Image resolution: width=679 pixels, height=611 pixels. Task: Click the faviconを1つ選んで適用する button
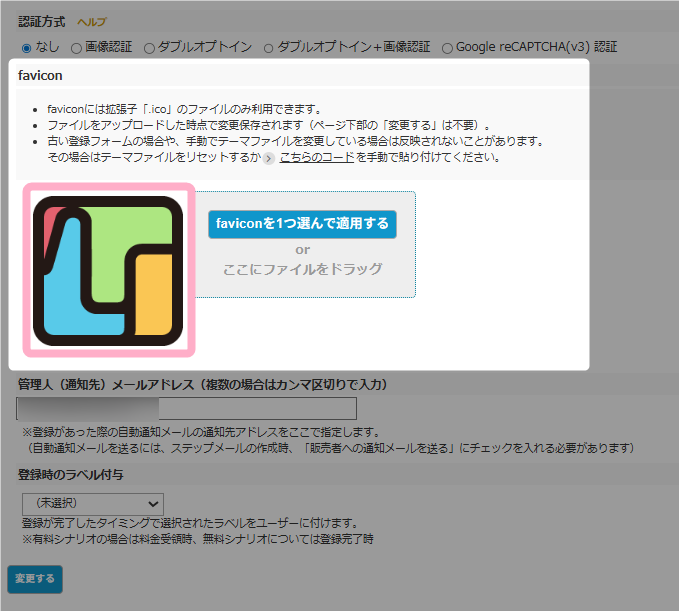[x=302, y=224]
